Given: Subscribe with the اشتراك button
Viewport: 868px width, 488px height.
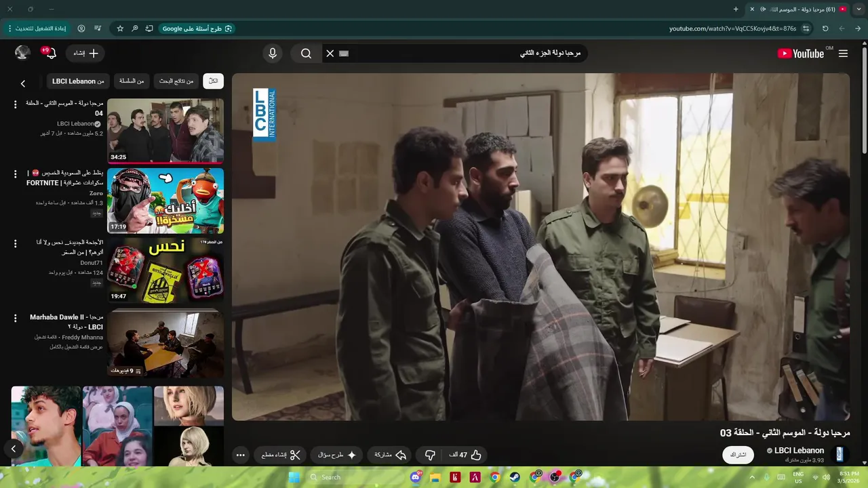Looking at the screenshot, I should 738,455.
